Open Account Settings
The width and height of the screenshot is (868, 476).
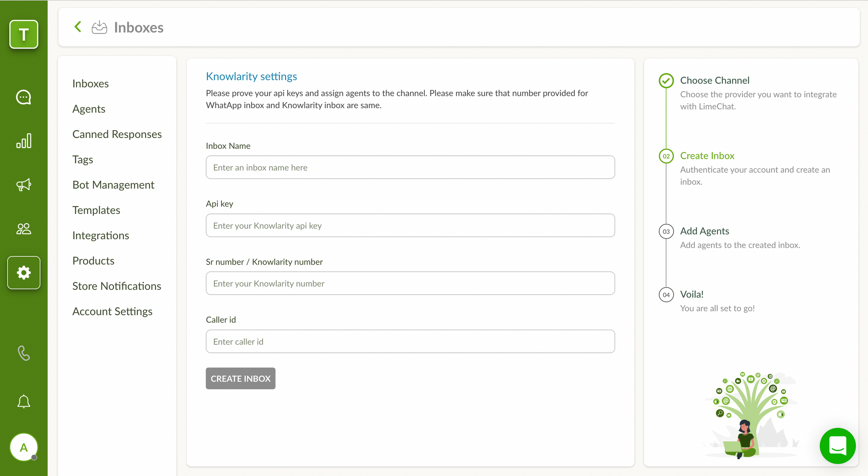[112, 312]
